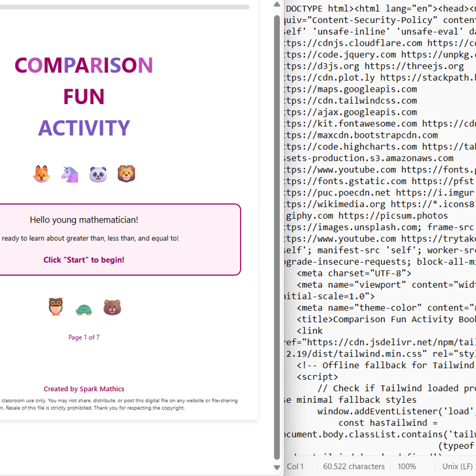
Task: Click the vertical scrollbar thumb
Action: coord(277,238)
